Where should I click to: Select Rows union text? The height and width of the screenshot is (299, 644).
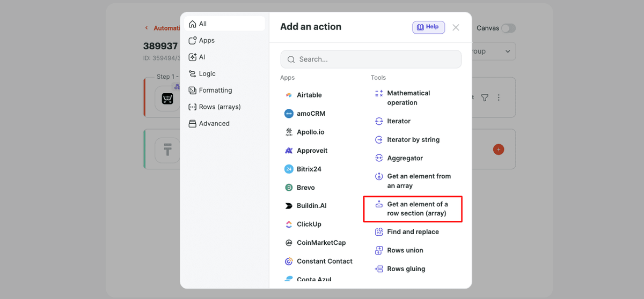coord(405,250)
